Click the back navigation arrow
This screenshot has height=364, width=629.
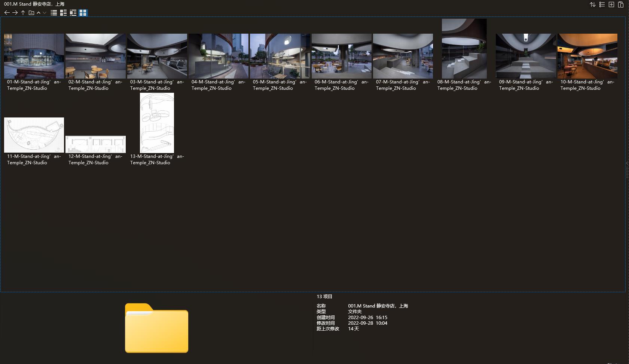7,13
